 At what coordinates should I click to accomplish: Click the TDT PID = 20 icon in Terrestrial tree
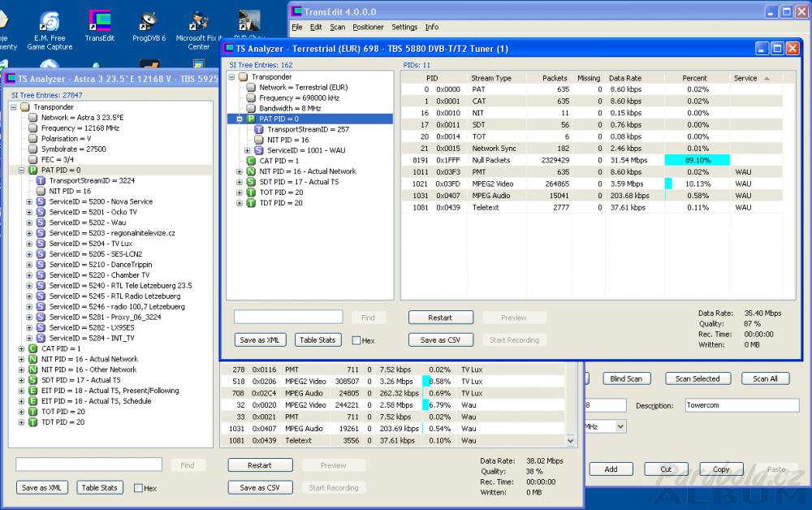(x=251, y=203)
